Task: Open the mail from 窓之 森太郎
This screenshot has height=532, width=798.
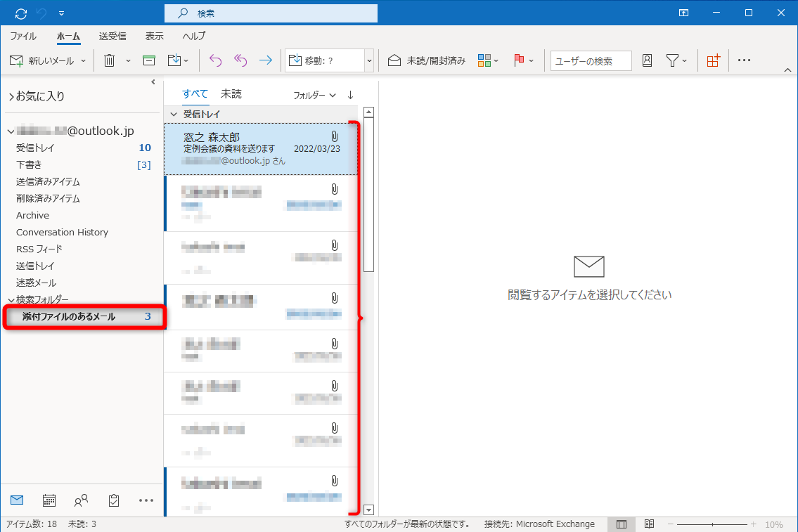Action: tap(261, 148)
